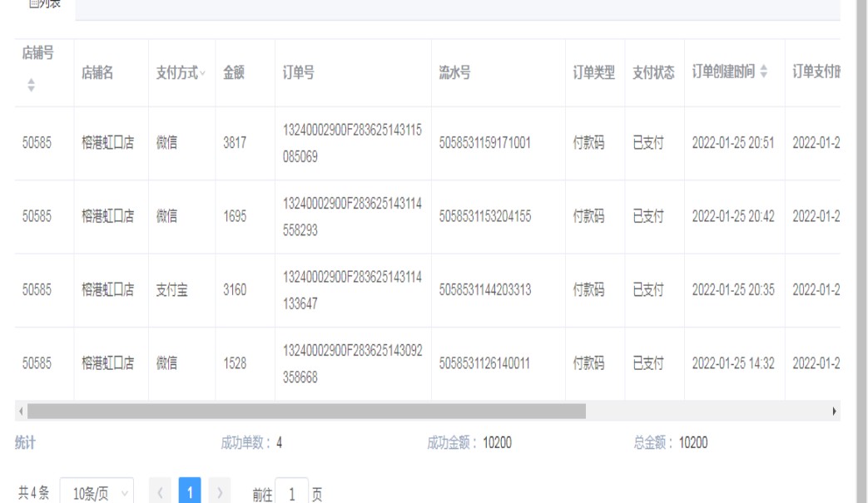This screenshot has width=868, height=503.
Task: Click the 流水号 column header
Action: 455,73
